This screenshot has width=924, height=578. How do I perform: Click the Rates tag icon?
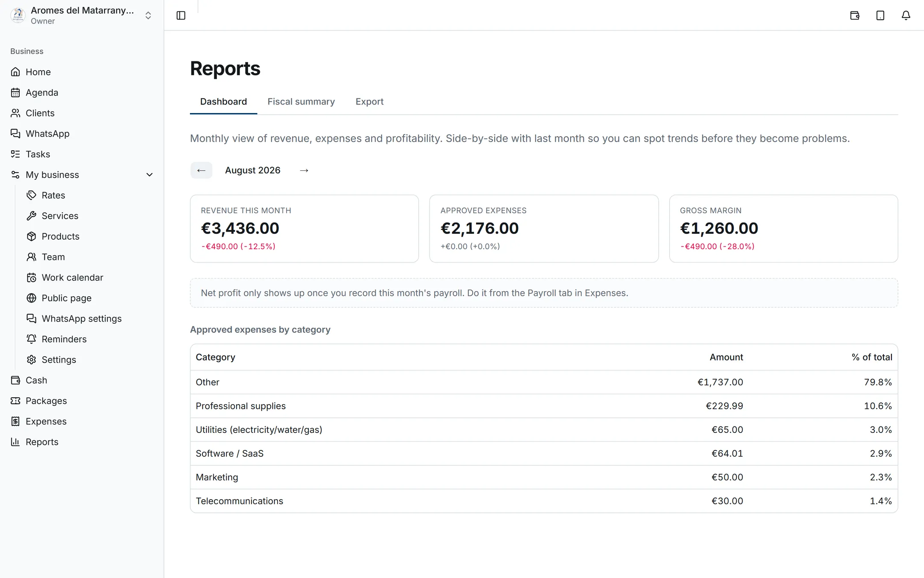(31, 195)
